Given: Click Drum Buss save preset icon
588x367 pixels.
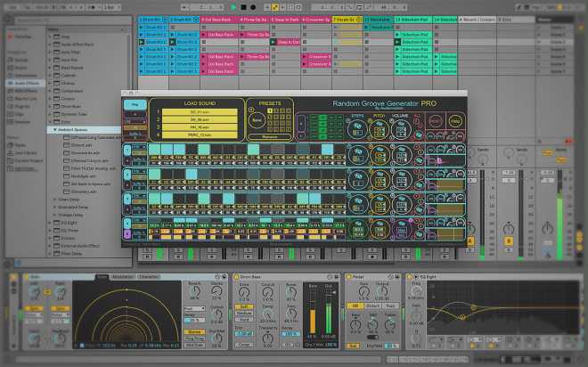Looking at the screenshot, I should point(337,277).
